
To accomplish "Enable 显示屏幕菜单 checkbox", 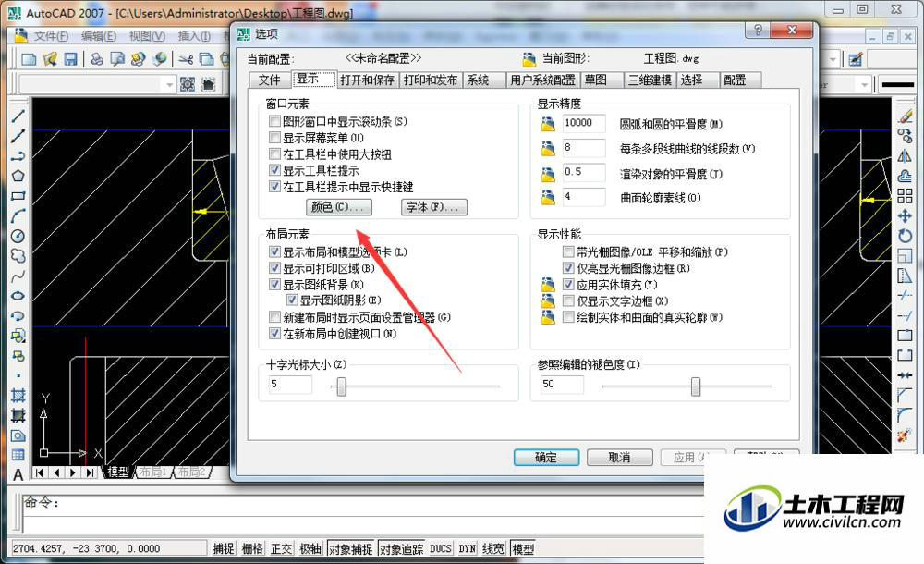I will [x=274, y=138].
